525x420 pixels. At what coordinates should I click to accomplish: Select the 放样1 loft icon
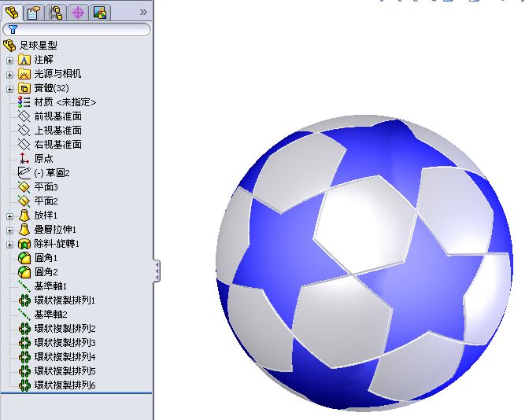[24, 216]
